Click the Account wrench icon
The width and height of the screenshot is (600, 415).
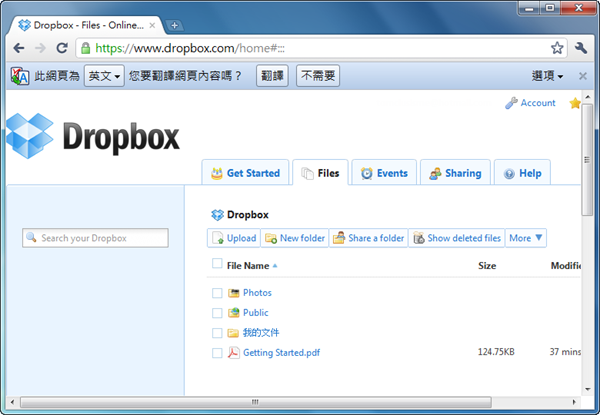point(511,103)
